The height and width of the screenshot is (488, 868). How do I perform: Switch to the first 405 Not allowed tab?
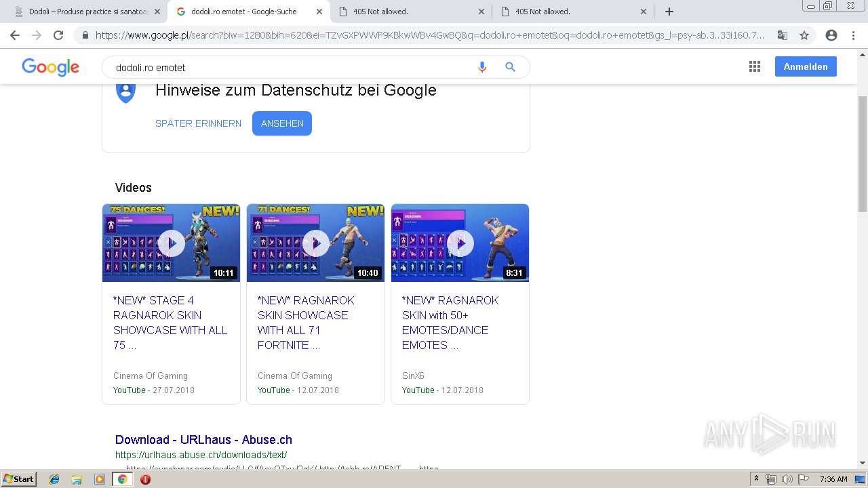tap(412, 12)
